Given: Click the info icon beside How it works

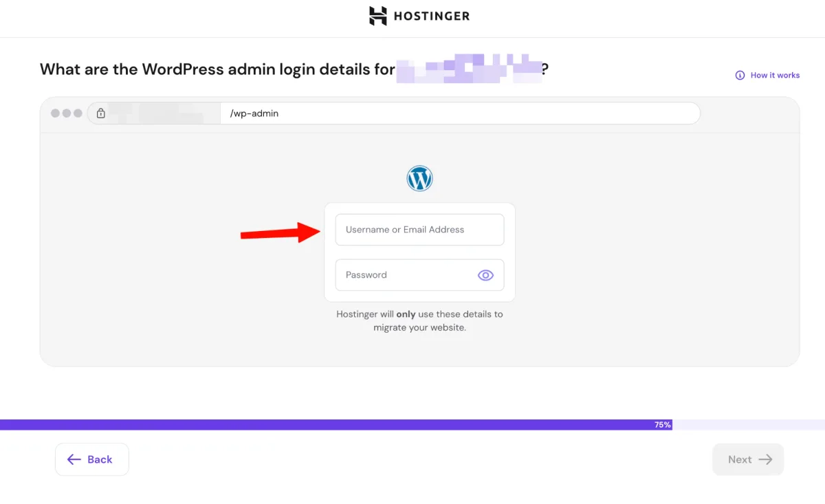Looking at the screenshot, I should coord(740,76).
